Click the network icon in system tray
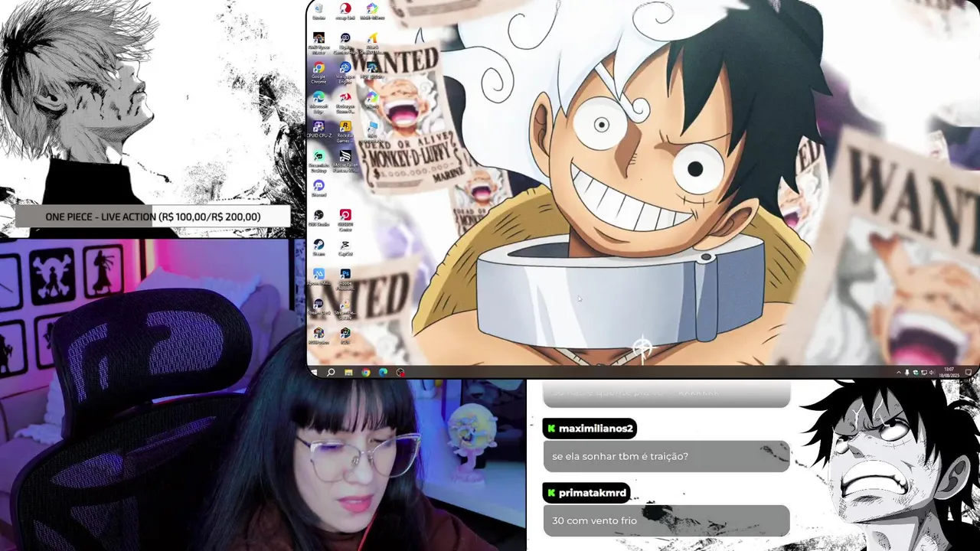Viewport: 980px width, 551px height. tap(924, 373)
